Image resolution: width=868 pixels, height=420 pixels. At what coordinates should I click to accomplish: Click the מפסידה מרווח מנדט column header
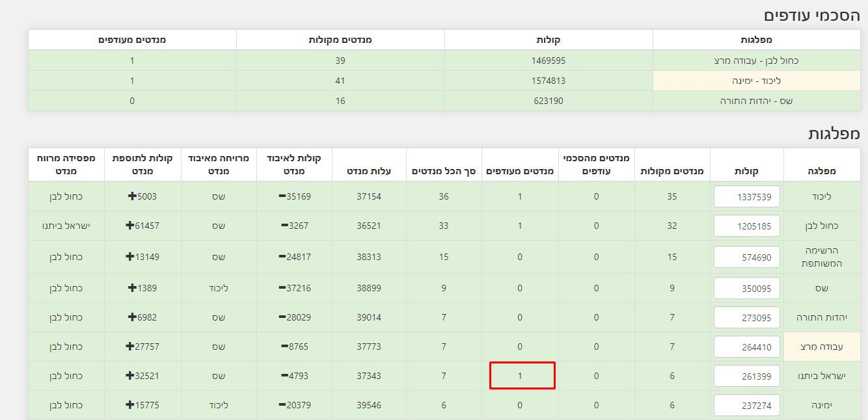(66, 164)
